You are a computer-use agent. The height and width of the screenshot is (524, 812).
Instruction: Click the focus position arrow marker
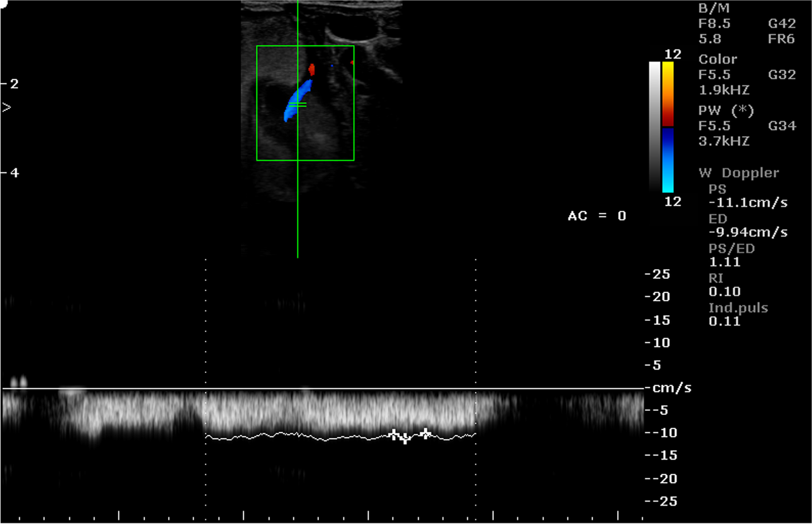click(x=6, y=107)
